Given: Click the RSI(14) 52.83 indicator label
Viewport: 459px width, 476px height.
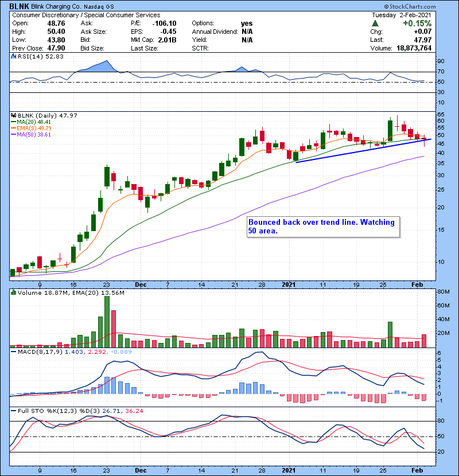Looking at the screenshot, I should click(40, 56).
